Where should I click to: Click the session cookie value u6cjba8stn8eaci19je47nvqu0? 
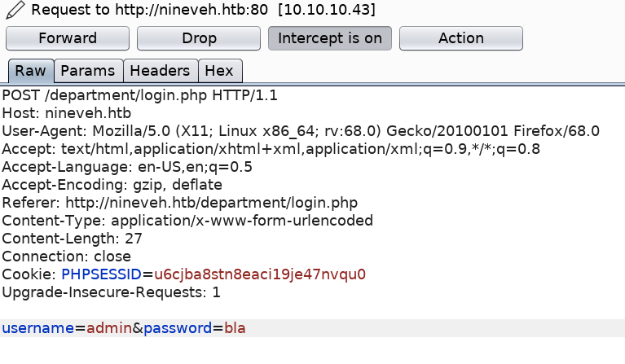(259, 274)
